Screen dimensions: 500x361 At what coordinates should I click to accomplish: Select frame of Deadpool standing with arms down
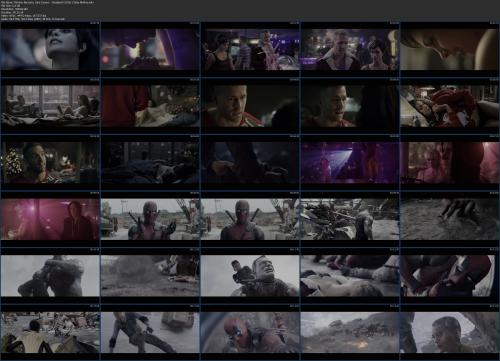coord(250,219)
